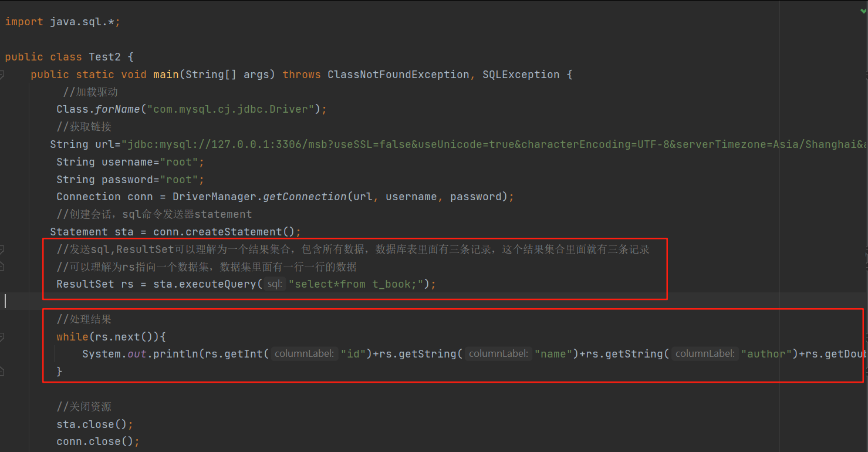Screen dimensions: 868x452
Task: Click the 'conn.close();' statement
Action: click(x=98, y=441)
